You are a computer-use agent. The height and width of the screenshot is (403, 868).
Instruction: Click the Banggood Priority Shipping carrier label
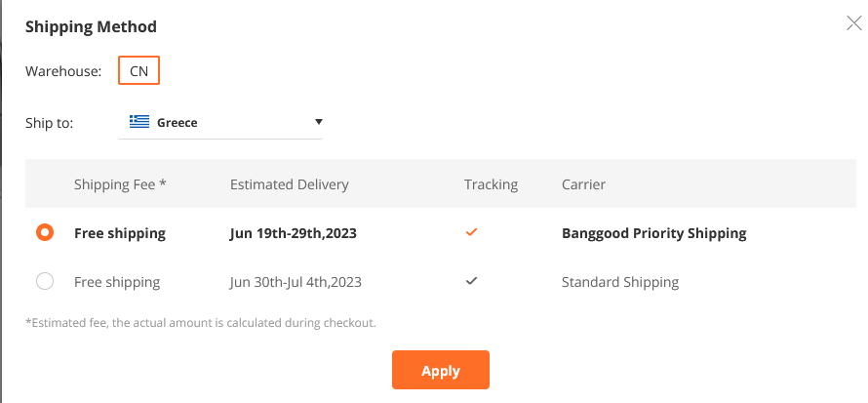(653, 233)
